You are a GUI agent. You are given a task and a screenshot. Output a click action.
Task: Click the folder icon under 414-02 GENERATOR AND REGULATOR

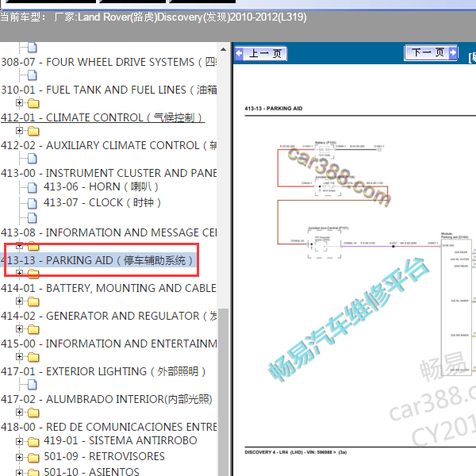[33, 329]
